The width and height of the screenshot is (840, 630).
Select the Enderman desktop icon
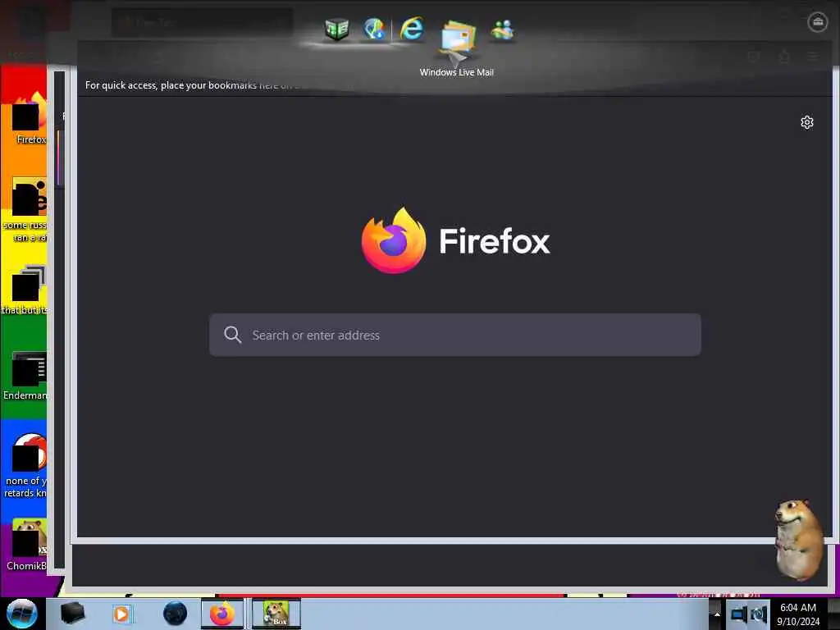tap(25, 376)
